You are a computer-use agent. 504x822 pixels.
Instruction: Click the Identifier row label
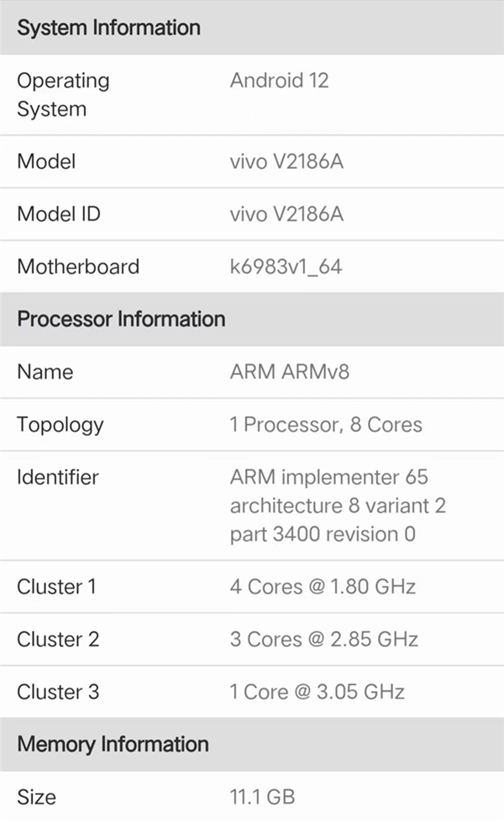[58, 477]
